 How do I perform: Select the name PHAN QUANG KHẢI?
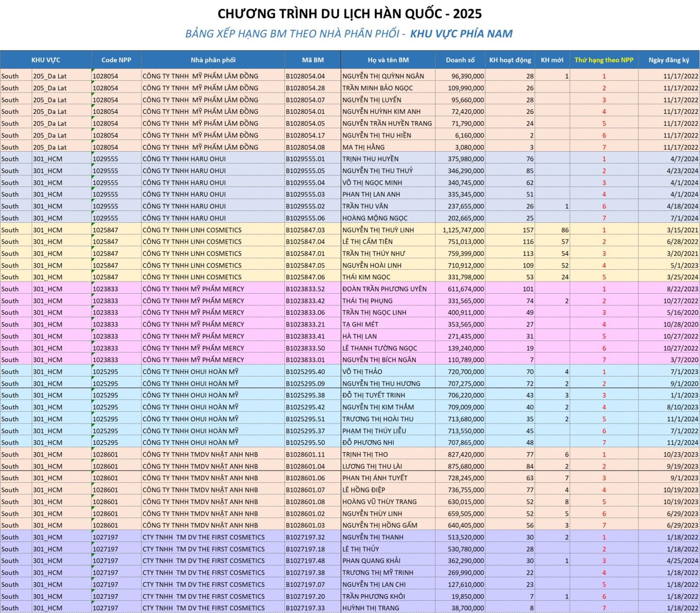click(x=371, y=561)
